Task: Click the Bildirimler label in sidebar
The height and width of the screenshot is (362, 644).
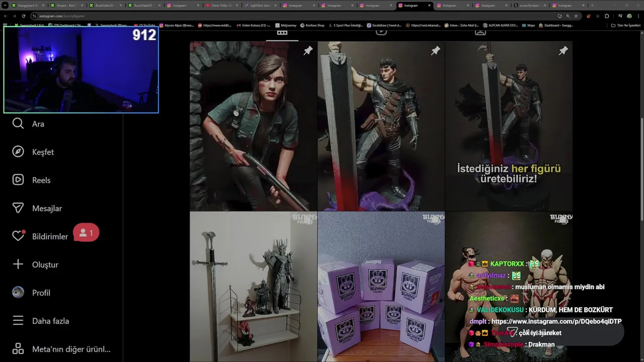Action: 50,236
